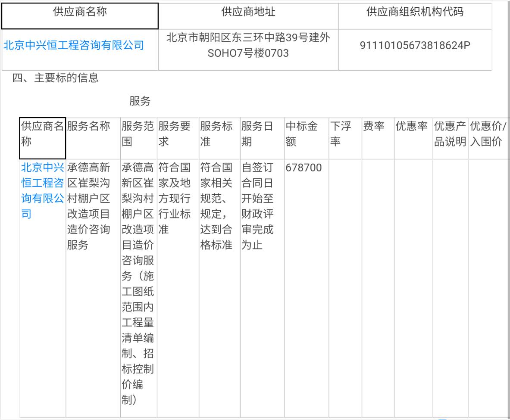Image resolution: width=510 pixels, height=420 pixels.
Task: Click the 四、主要标的信息 section heading
Action: [55, 78]
